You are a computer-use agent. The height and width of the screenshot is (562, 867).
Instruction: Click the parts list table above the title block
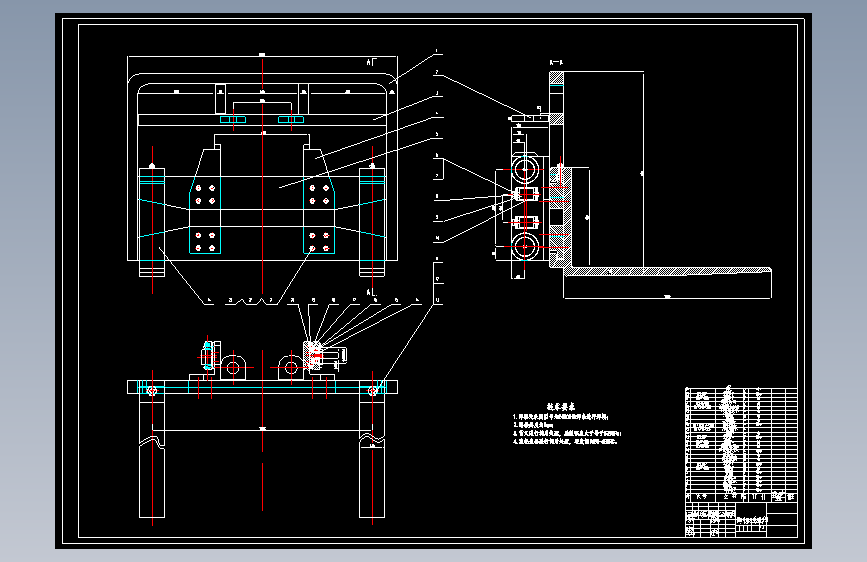point(741,445)
